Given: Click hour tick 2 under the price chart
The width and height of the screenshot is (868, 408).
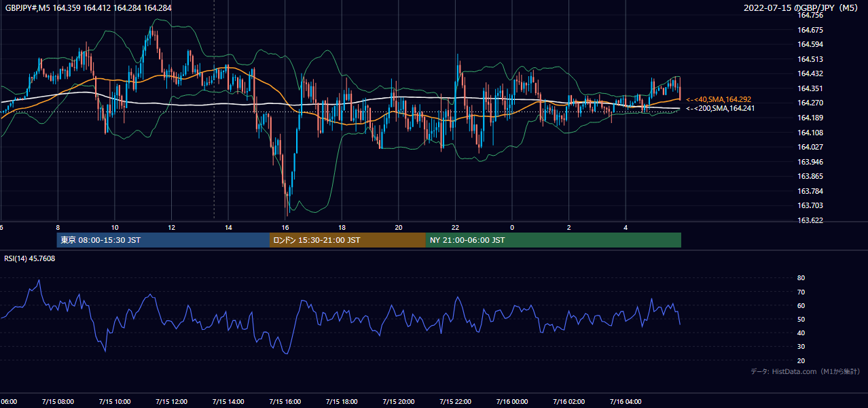Looking at the screenshot, I should pyautogui.click(x=569, y=227).
